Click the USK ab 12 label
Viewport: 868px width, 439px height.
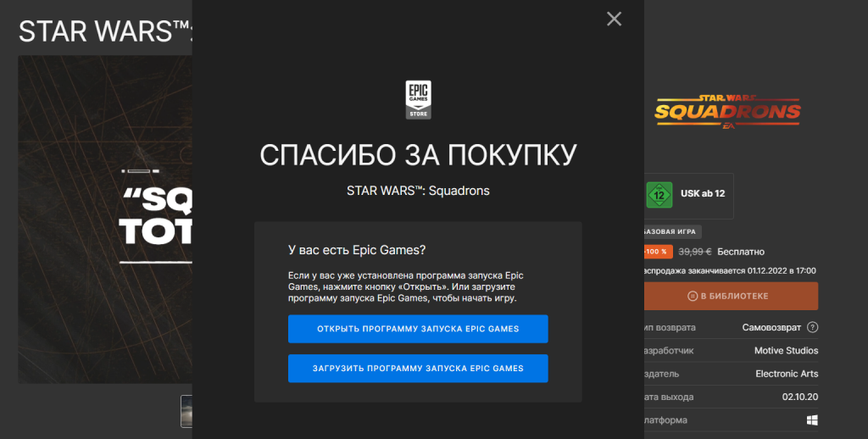coord(703,194)
